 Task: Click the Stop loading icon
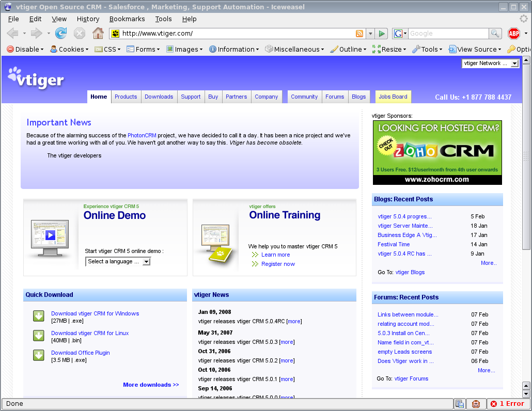click(x=80, y=33)
